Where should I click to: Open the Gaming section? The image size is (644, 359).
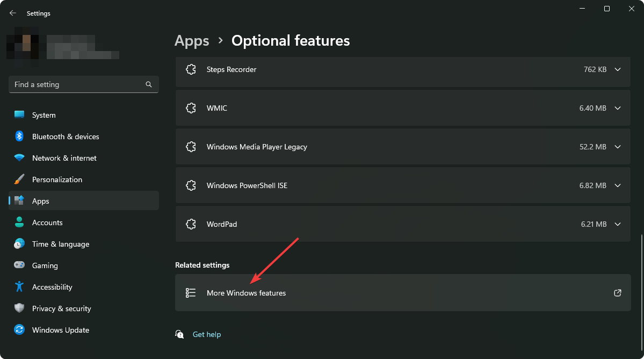tap(84, 265)
